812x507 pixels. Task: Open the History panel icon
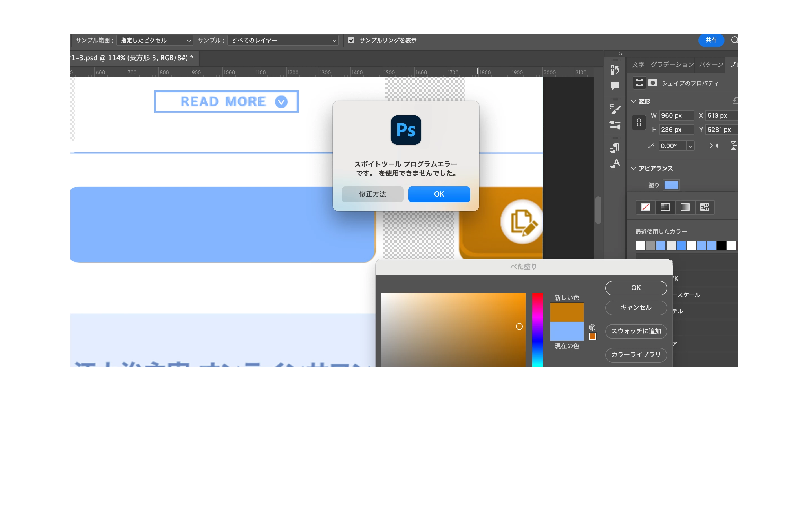(615, 70)
